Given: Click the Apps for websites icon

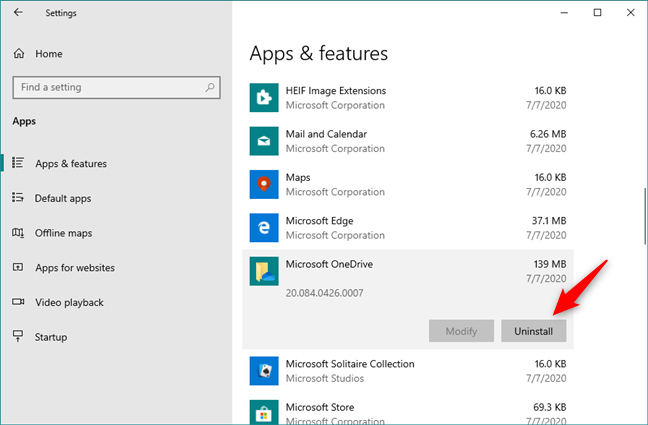Looking at the screenshot, I should tap(18, 267).
